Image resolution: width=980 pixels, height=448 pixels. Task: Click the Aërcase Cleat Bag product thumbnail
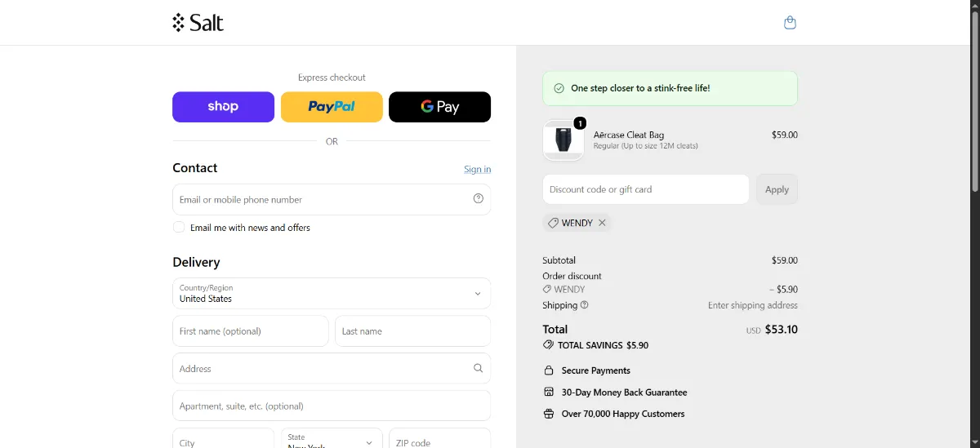563,140
